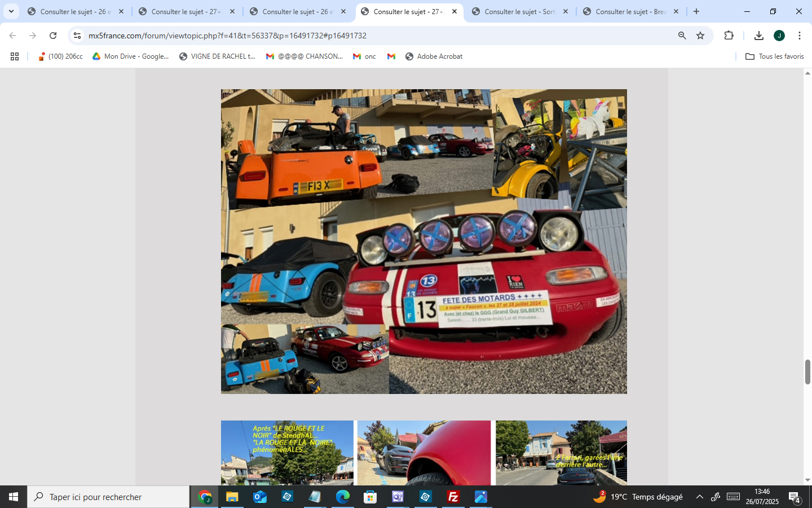
Task: Switch to the 'Consulter le sujet - Sort' tab
Action: [x=519, y=11]
